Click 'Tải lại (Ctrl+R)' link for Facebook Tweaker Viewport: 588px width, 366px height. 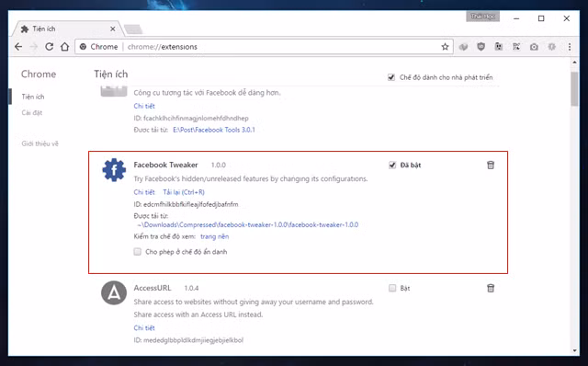184,192
